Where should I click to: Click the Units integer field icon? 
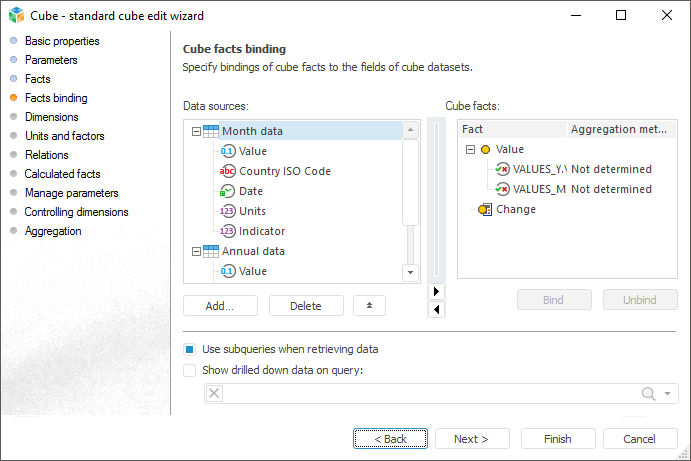[229, 211]
